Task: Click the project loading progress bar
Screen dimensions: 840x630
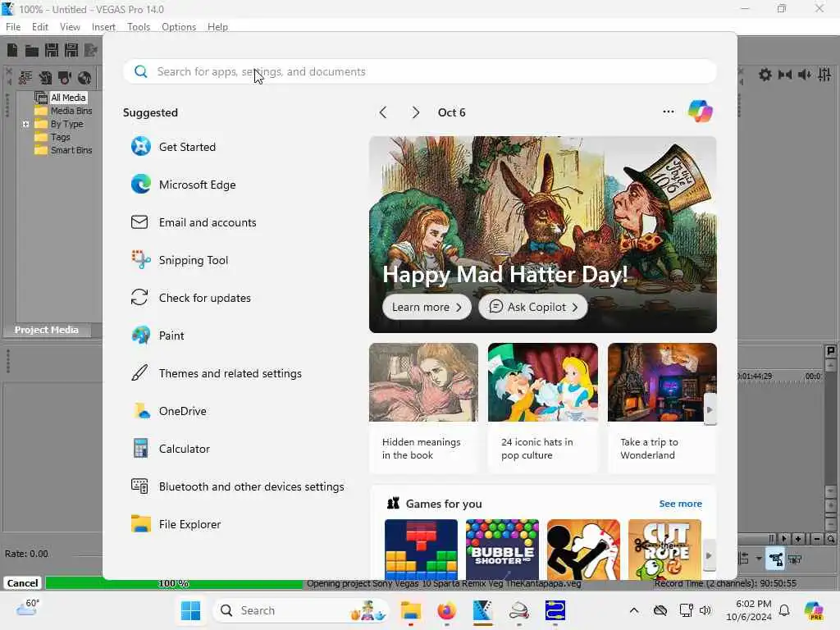Action: click(x=174, y=583)
